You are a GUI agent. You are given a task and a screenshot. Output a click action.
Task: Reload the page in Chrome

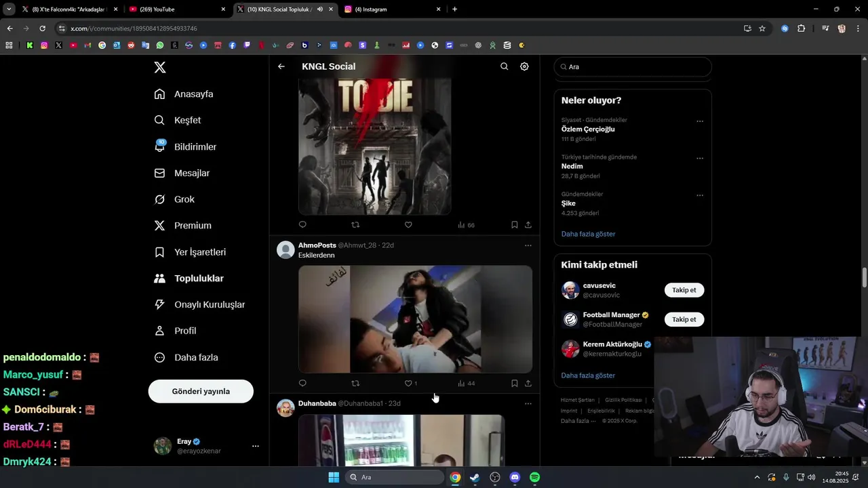[x=42, y=28]
